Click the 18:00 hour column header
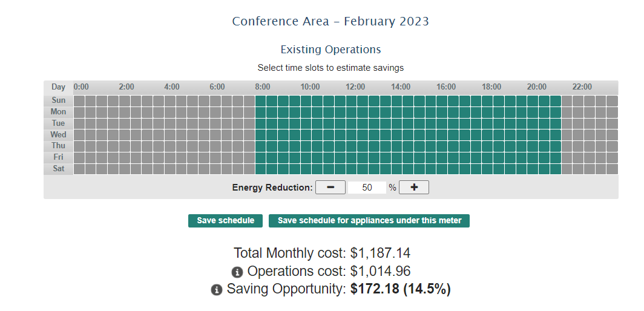644x311 pixels. point(491,87)
